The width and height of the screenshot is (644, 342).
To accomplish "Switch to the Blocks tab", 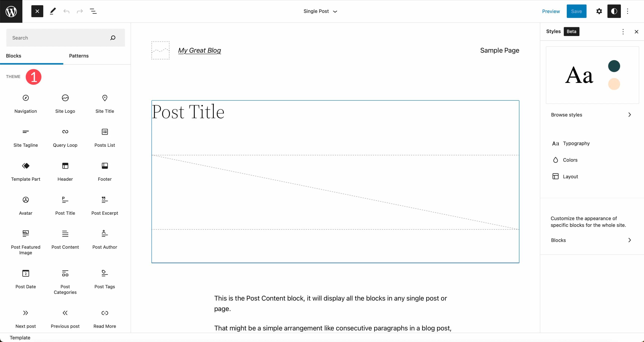I will (13, 56).
